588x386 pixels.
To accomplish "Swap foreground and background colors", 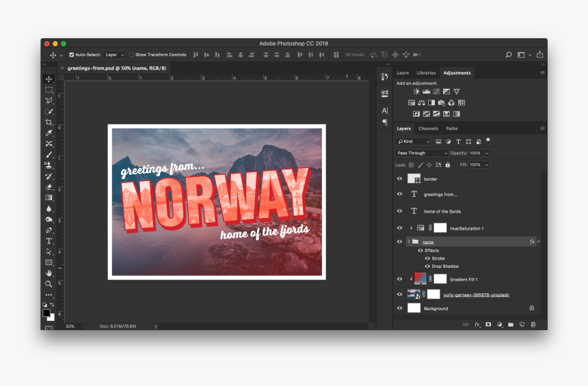I will [x=52, y=305].
